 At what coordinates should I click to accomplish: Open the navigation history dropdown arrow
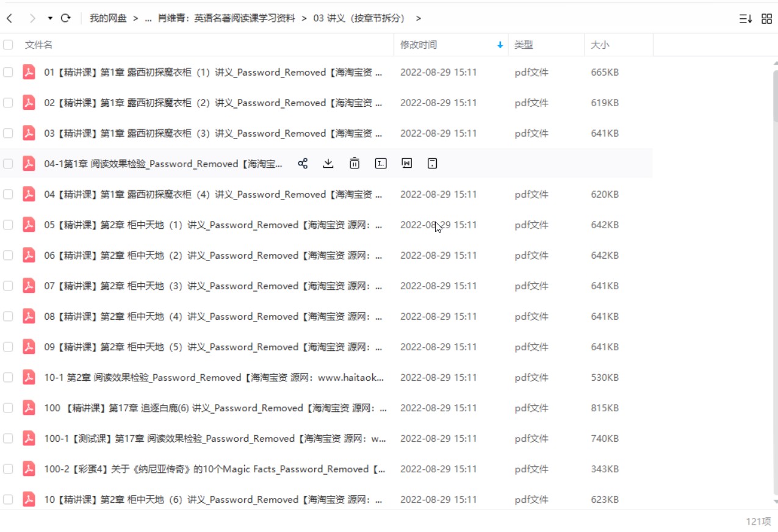coord(50,18)
